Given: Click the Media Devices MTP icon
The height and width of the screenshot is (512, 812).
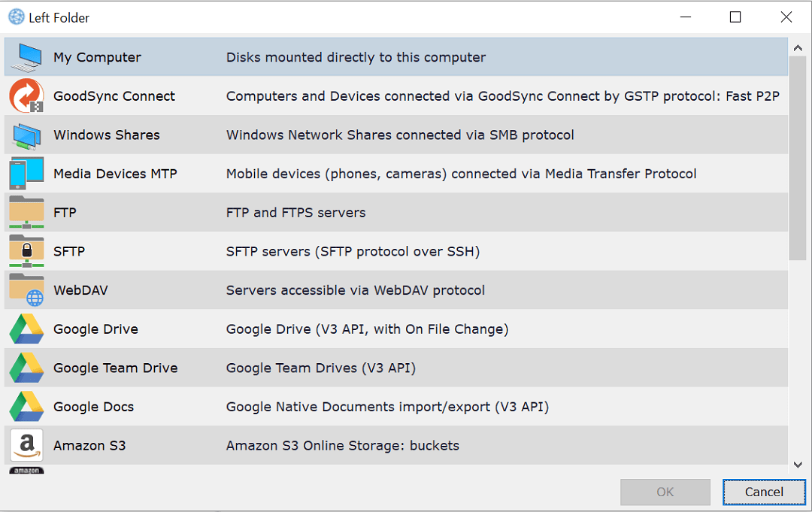Looking at the screenshot, I should (x=27, y=174).
